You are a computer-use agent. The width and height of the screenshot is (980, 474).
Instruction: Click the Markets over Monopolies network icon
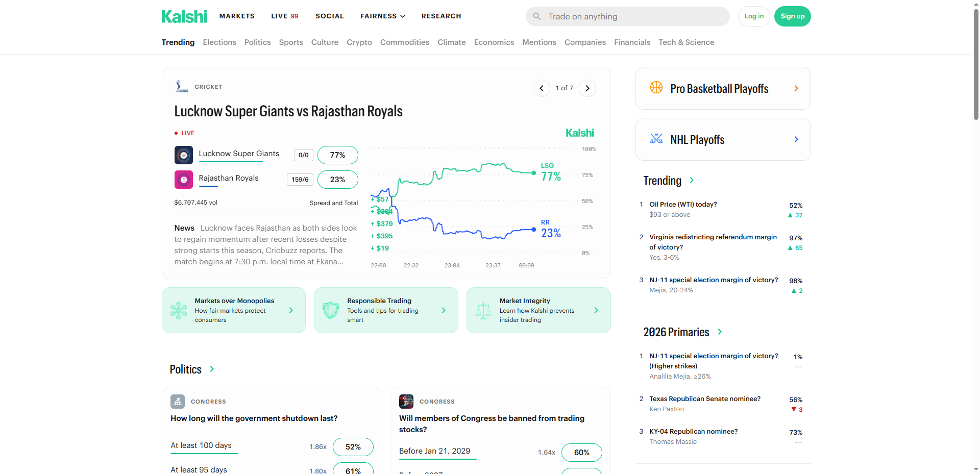178,310
